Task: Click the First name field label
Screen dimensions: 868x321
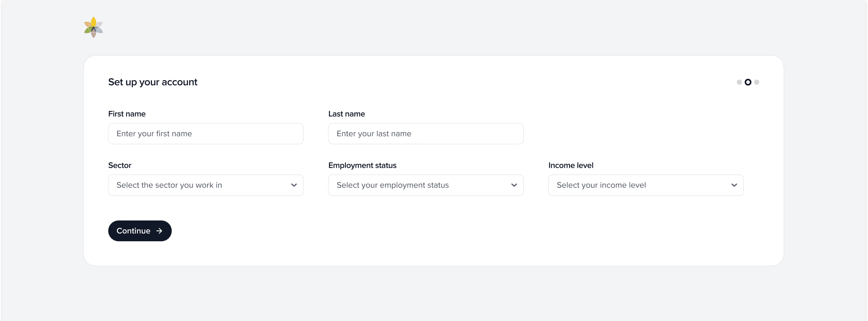Action: click(x=127, y=114)
